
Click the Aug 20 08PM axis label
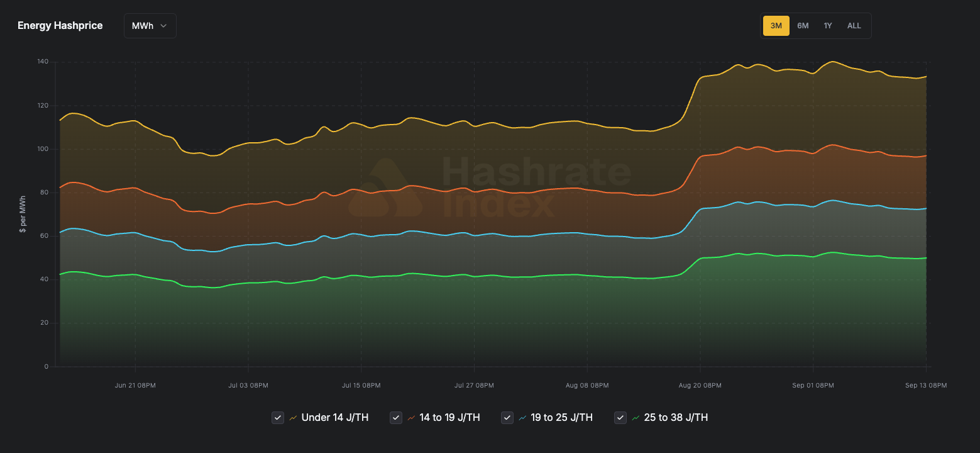coord(700,385)
